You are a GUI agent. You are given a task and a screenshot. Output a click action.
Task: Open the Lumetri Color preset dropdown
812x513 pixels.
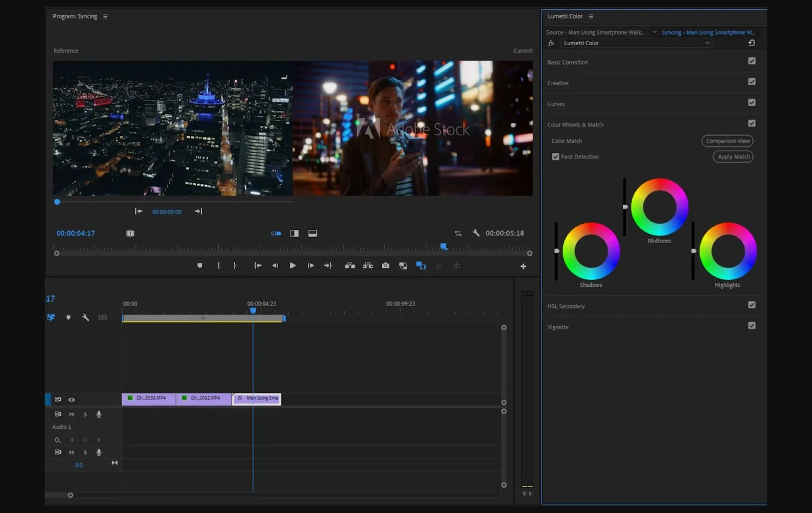coord(707,43)
